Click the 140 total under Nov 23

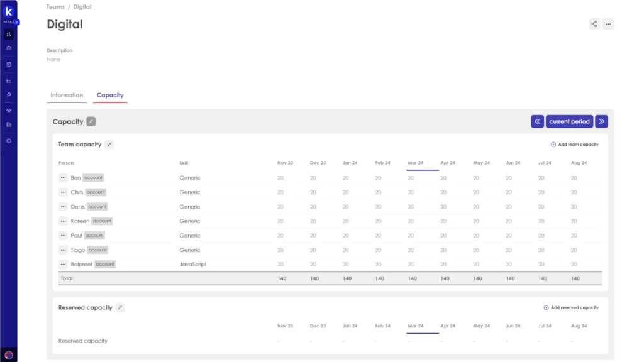(x=282, y=278)
